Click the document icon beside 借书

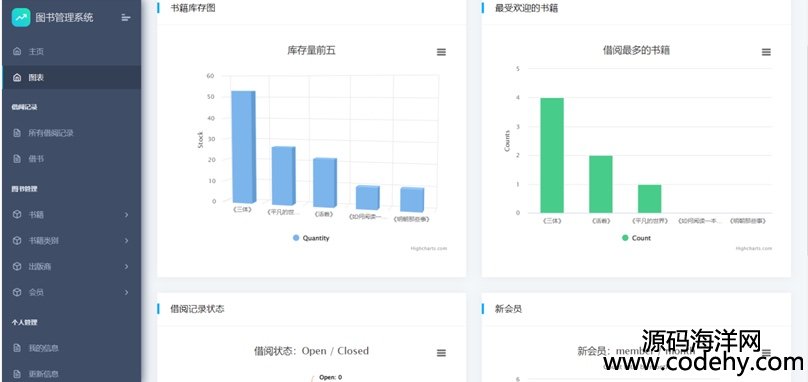click(17, 159)
